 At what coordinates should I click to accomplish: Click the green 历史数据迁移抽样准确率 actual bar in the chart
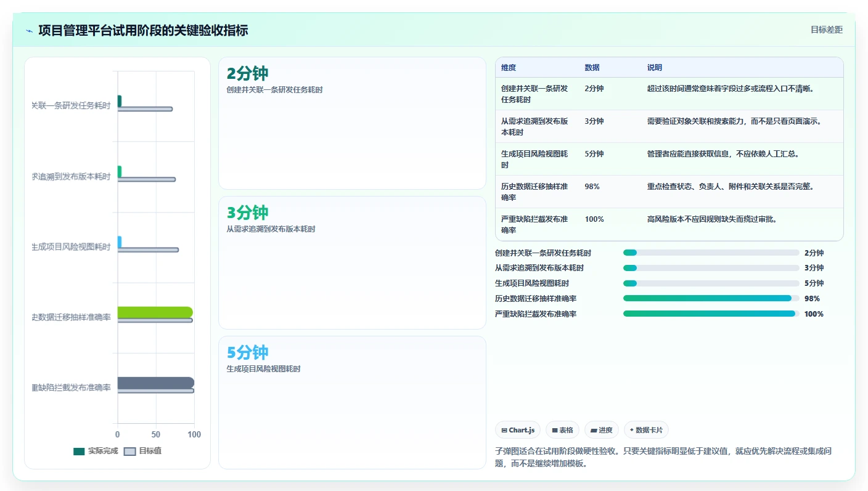coord(155,312)
